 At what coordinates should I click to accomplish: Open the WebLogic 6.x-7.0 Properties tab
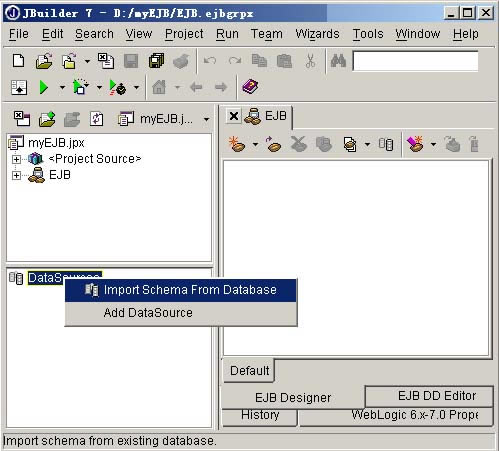(397, 416)
